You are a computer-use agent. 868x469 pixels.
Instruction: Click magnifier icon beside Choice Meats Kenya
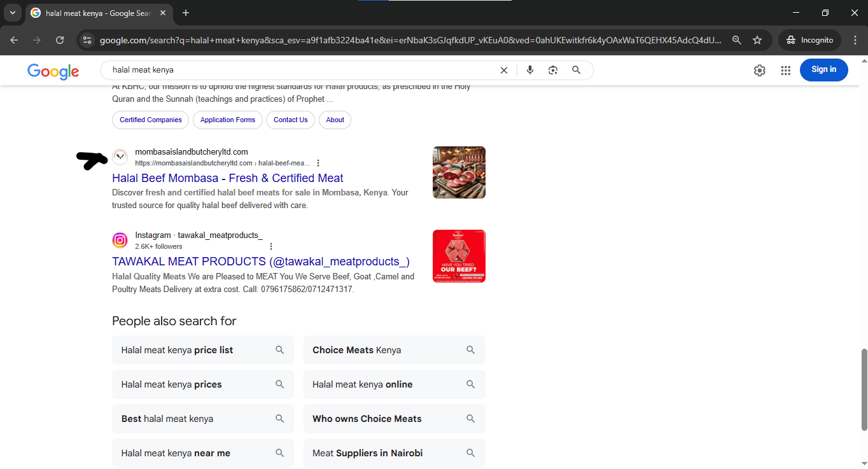pos(471,350)
